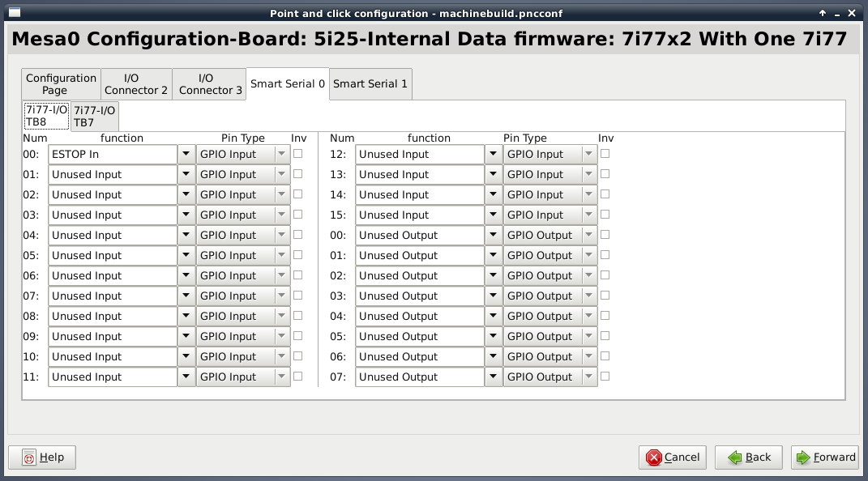Check the Inv box for input 11
868x481 pixels.
(297, 377)
